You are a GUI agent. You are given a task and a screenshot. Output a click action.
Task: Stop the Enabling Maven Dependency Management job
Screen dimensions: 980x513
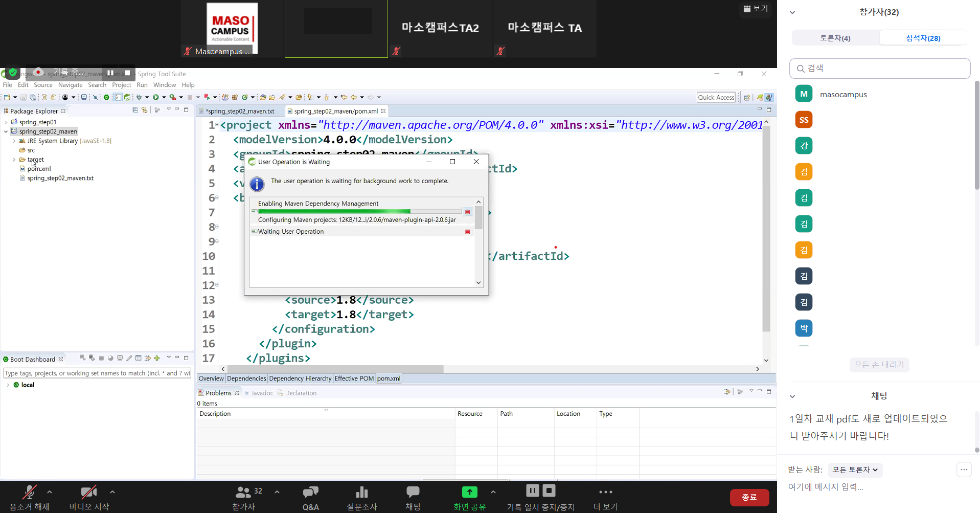pyautogui.click(x=467, y=212)
